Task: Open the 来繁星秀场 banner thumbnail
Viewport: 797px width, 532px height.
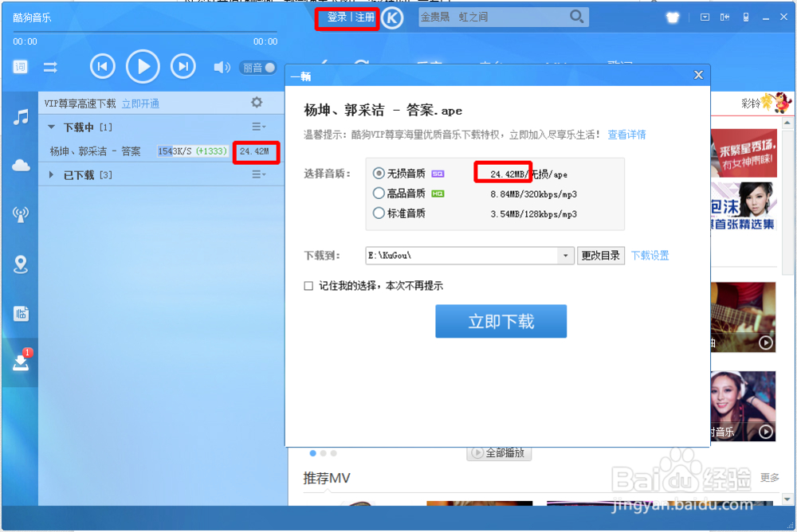Action: [x=744, y=153]
